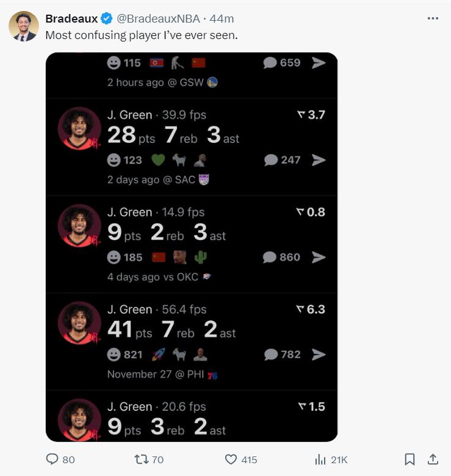Image resolution: width=451 pixels, height=476 pixels.
Task: Click the 44m timestamp link
Action: tap(222, 19)
